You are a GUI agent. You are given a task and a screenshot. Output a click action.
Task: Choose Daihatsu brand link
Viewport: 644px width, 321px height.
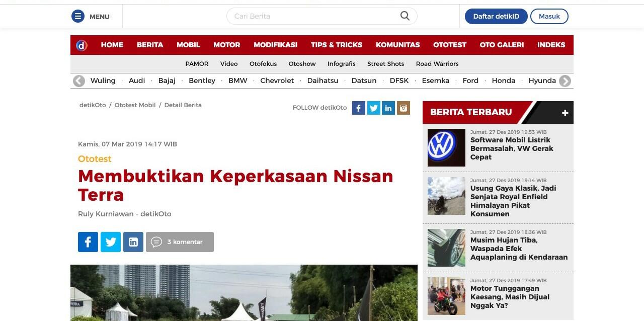click(323, 81)
